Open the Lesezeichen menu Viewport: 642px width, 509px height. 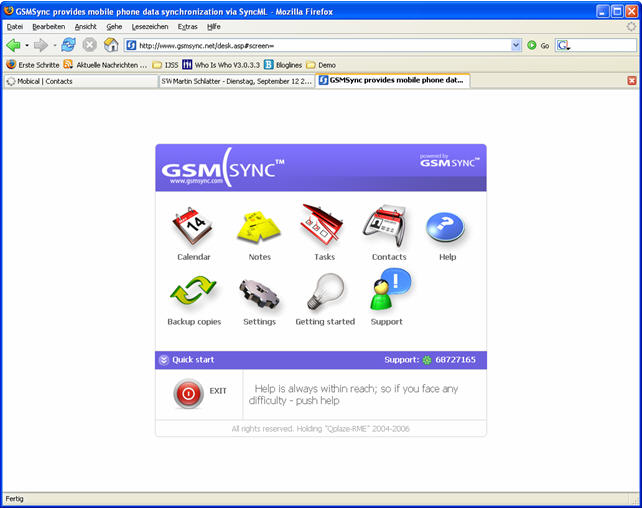click(x=150, y=27)
